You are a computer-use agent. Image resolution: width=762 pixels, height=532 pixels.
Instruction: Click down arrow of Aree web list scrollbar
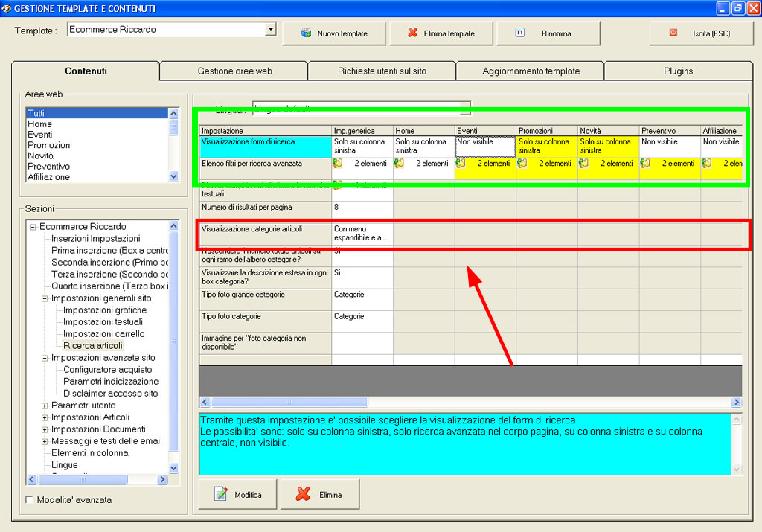coord(173,177)
